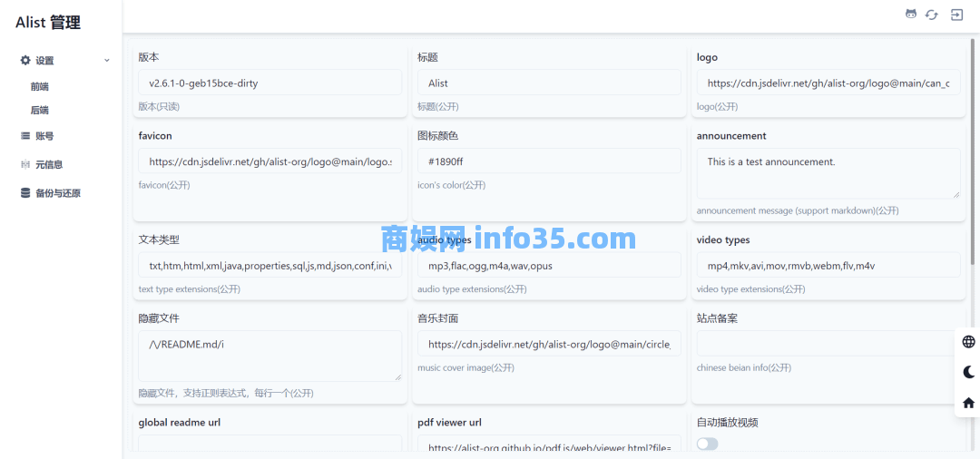Click the 文本类型 extensions field
The width and height of the screenshot is (980, 459).
pyautogui.click(x=270, y=266)
